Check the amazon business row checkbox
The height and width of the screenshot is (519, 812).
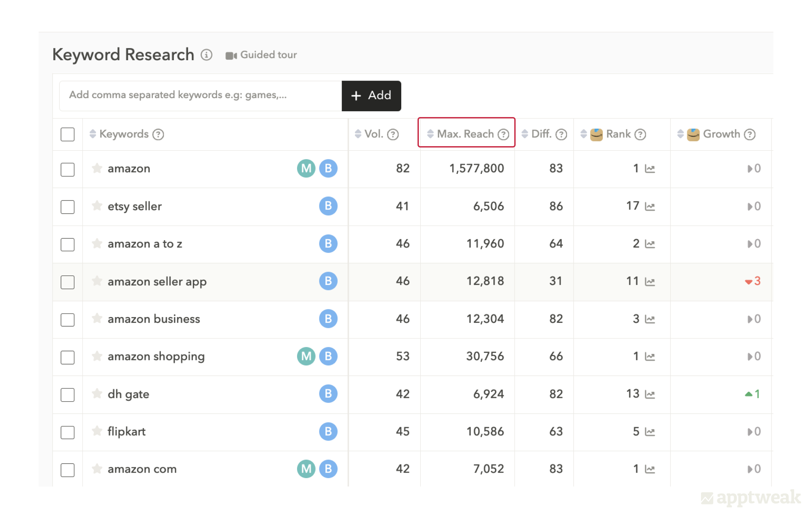(x=68, y=320)
